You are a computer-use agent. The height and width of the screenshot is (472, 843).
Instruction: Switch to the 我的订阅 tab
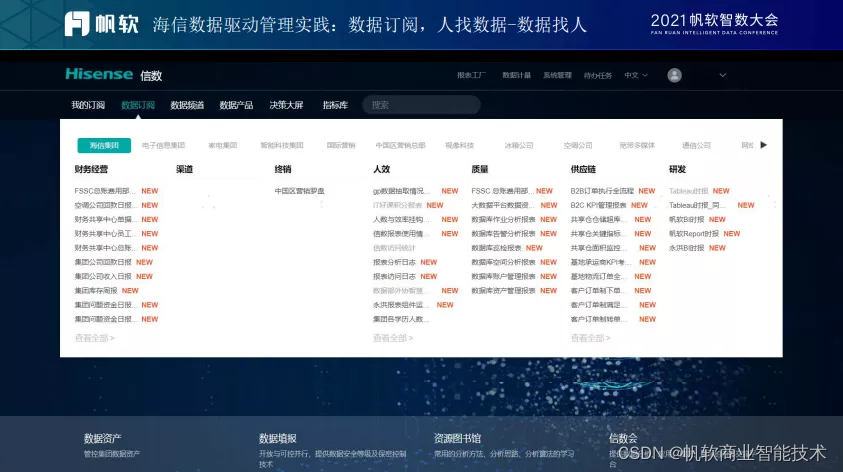pos(88,105)
